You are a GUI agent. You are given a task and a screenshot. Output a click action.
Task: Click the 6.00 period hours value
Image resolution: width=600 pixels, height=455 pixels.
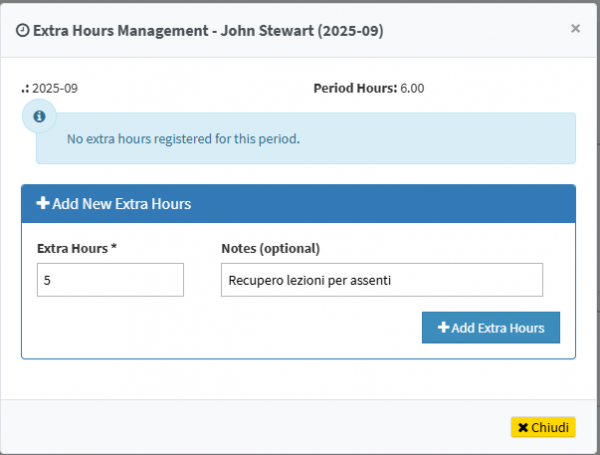point(412,88)
